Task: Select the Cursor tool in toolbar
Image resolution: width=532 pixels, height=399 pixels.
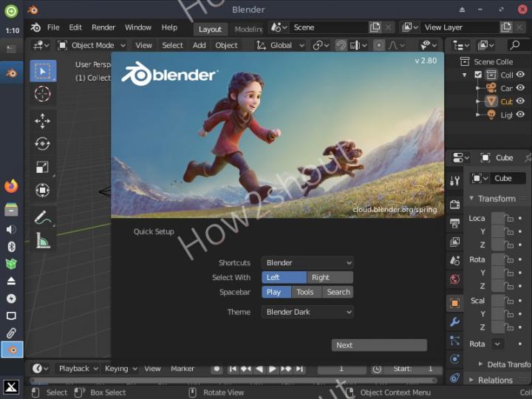Action: tap(43, 95)
